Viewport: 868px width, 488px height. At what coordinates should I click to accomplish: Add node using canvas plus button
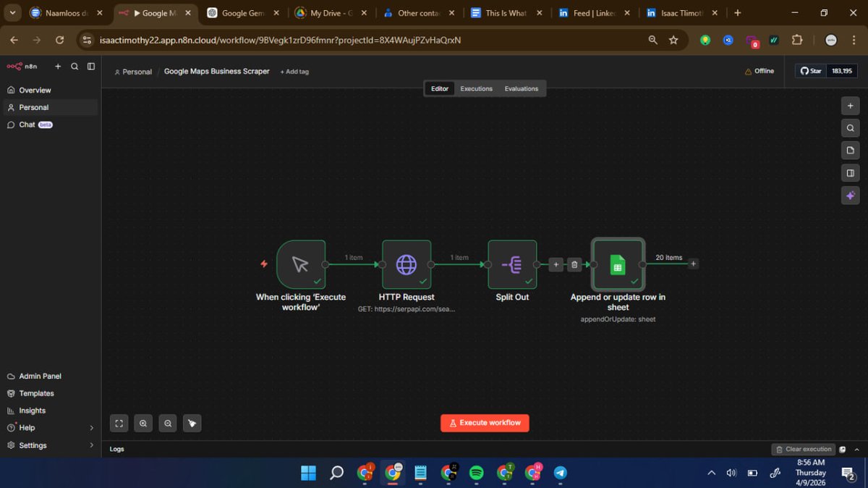(850, 106)
